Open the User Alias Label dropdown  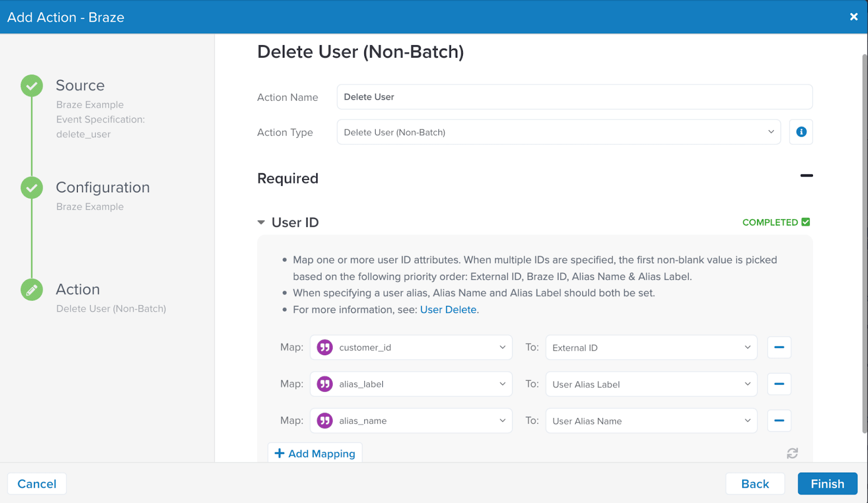[651, 384]
